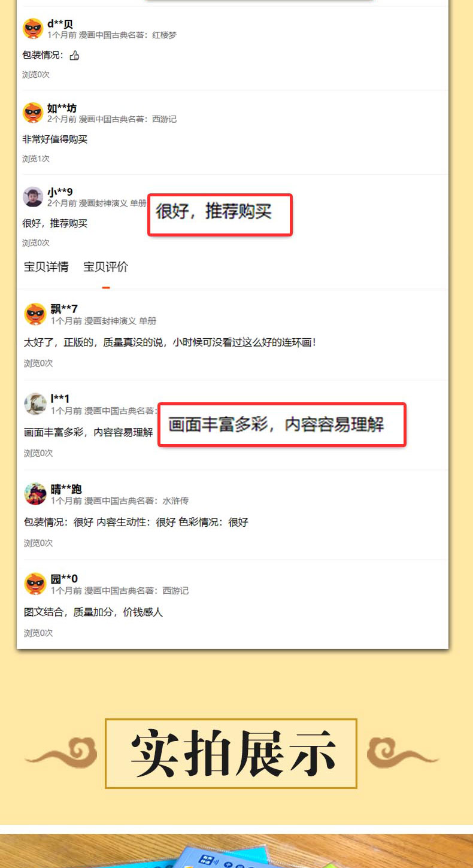The height and width of the screenshot is (868, 473).
Task: Open the review starting with 太好了，正版的
Action: (169, 343)
